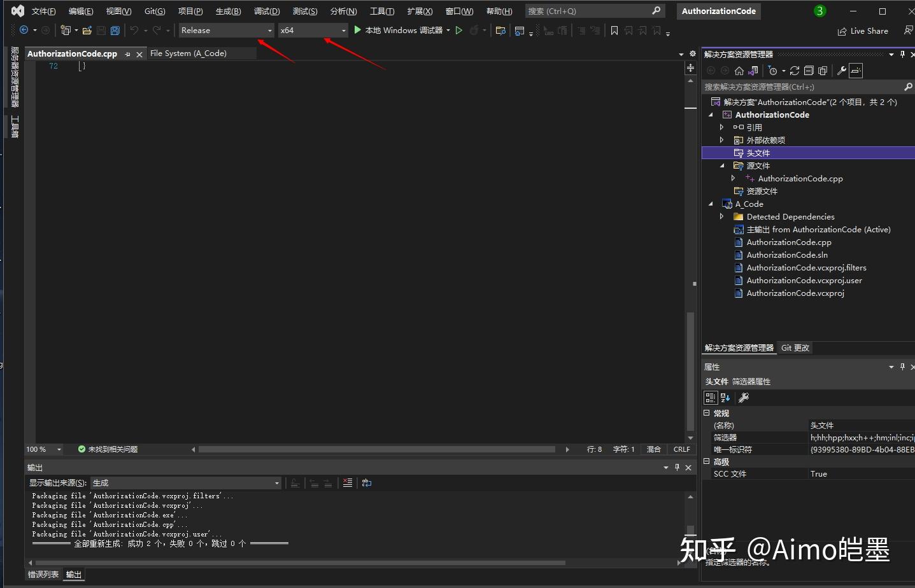Sync Solution Explorer with active document
Viewport: 915px width, 588px height.
[753, 71]
